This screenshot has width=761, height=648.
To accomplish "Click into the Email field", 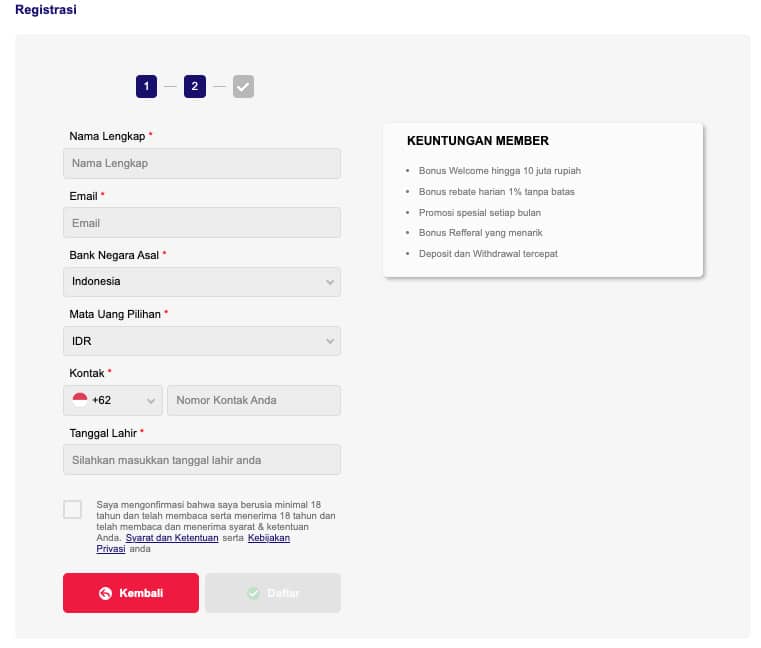I will click(201, 222).
